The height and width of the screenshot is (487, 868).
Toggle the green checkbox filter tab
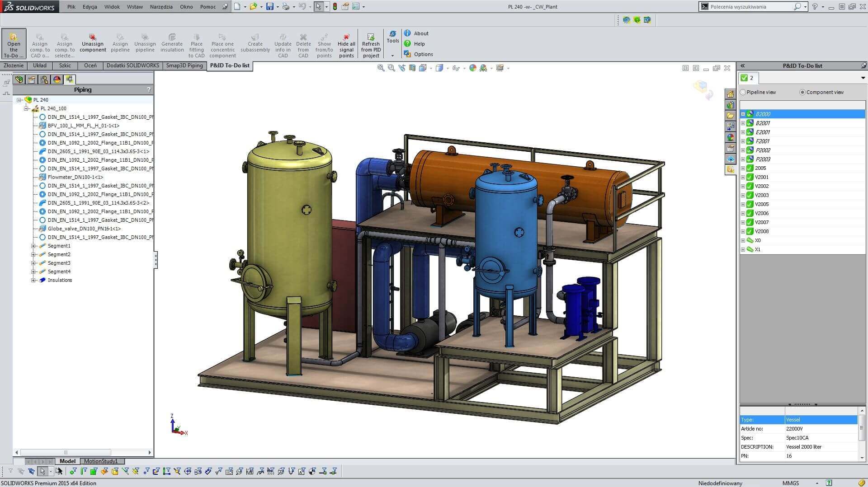coord(748,78)
